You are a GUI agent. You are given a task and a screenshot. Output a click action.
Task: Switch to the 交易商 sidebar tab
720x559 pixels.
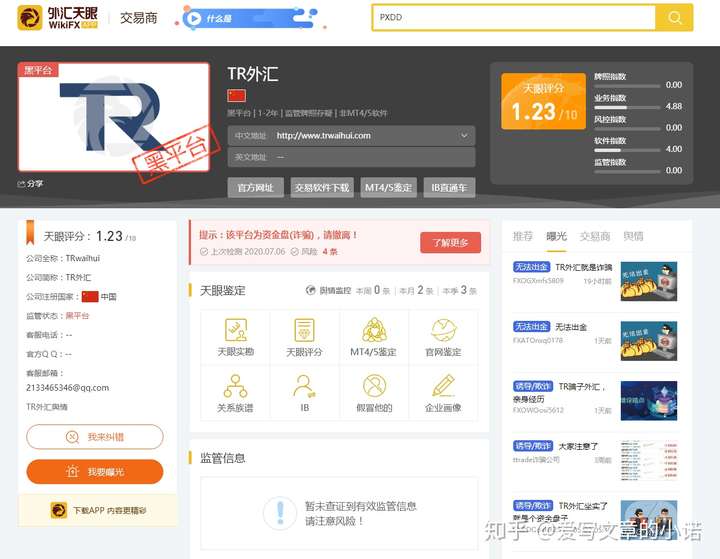coord(595,236)
